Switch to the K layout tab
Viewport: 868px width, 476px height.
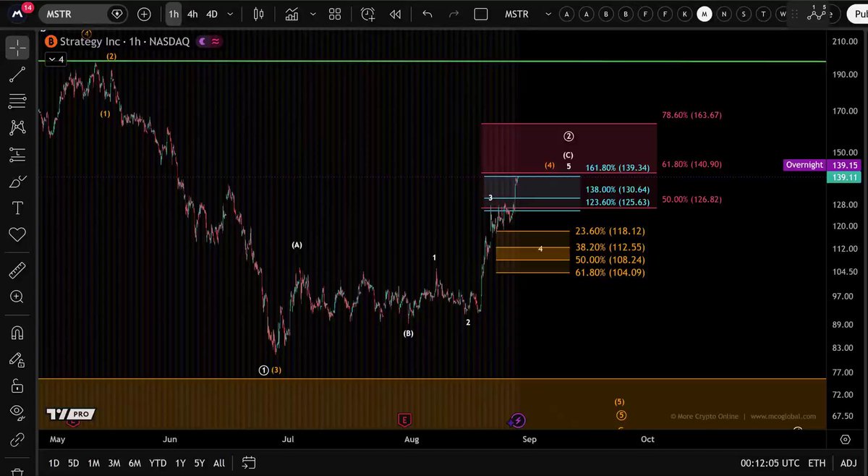[685, 14]
